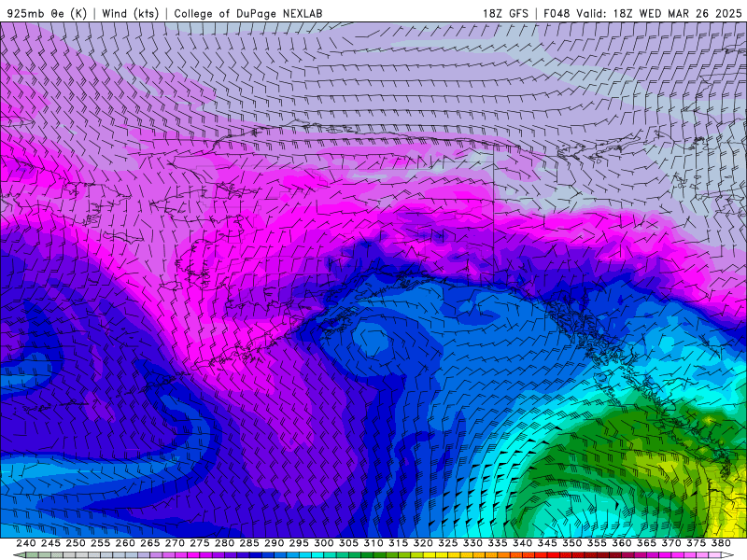Click the 250 colorbar value
This screenshot has width=747, height=560.
pyautogui.click(x=76, y=543)
